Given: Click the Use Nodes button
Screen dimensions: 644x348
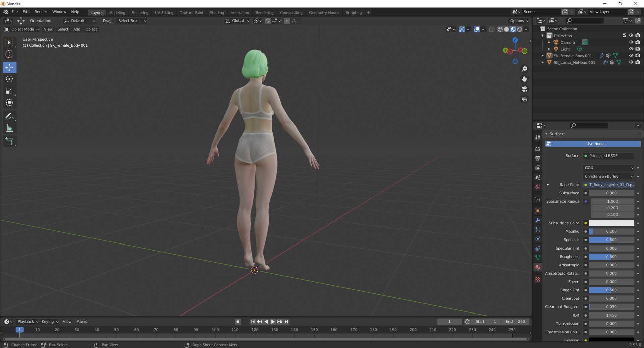Looking at the screenshot, I should point(593,144).
